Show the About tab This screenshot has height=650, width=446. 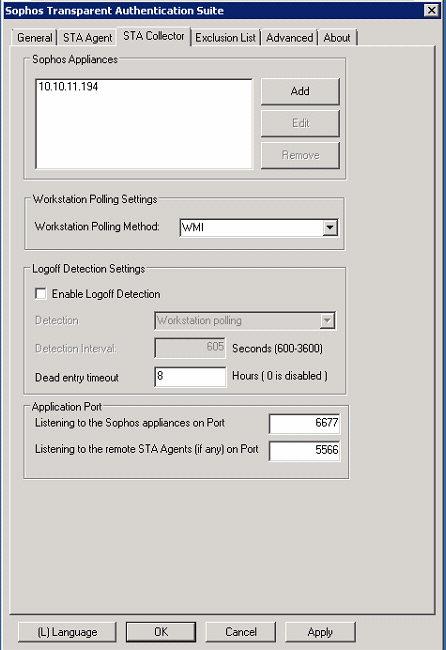pyautogui.click(x=337, y=38)
